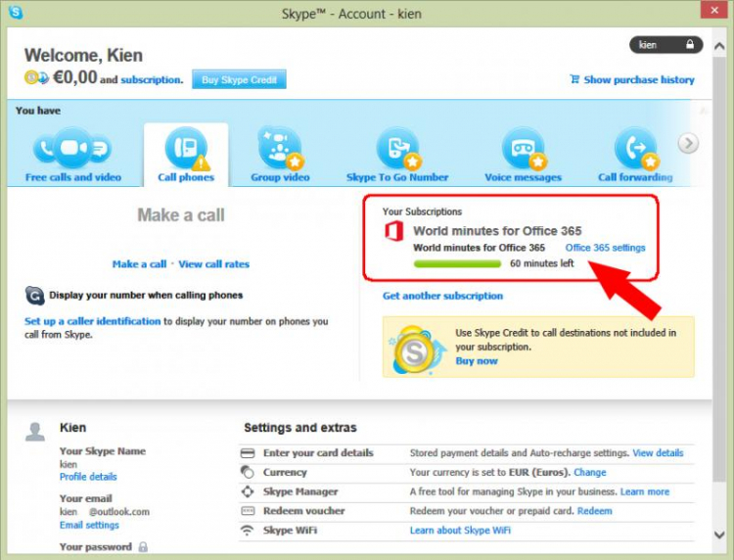Viewport: 734px width, 560px height.
Task: Click the WiFi signal icon
Action: (247, 531)
